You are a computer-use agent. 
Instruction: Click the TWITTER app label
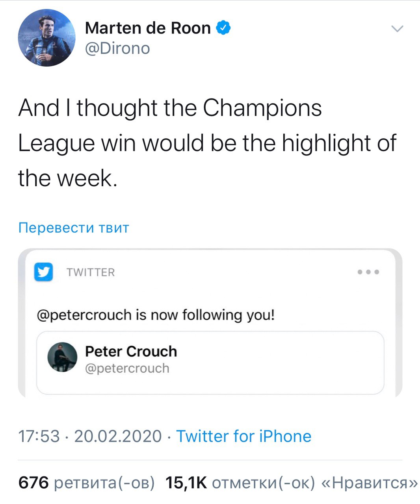point(91,272)
